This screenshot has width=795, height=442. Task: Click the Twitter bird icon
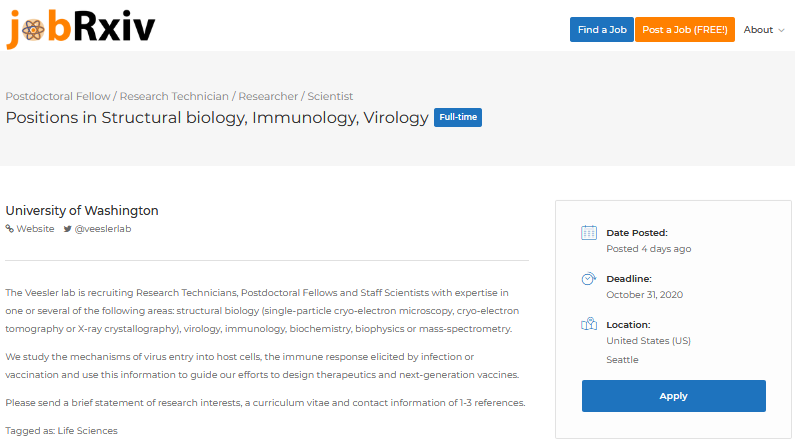[67, 229]
